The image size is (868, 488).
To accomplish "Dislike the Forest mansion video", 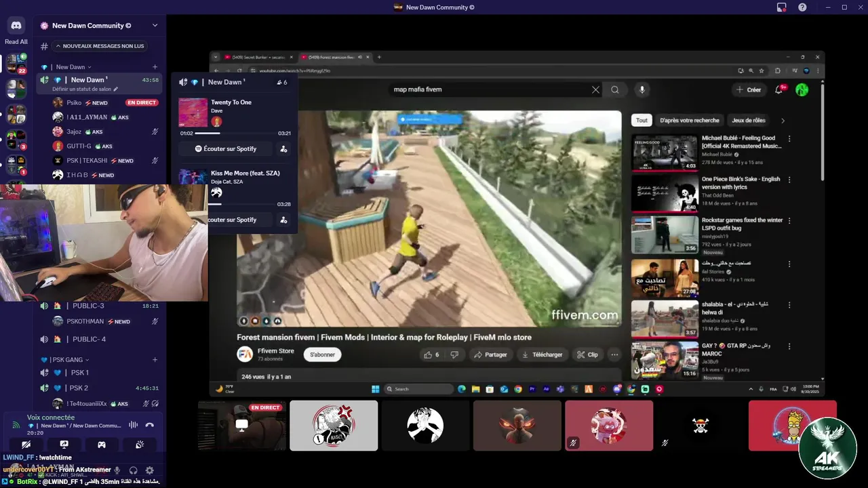I will 454,354.
